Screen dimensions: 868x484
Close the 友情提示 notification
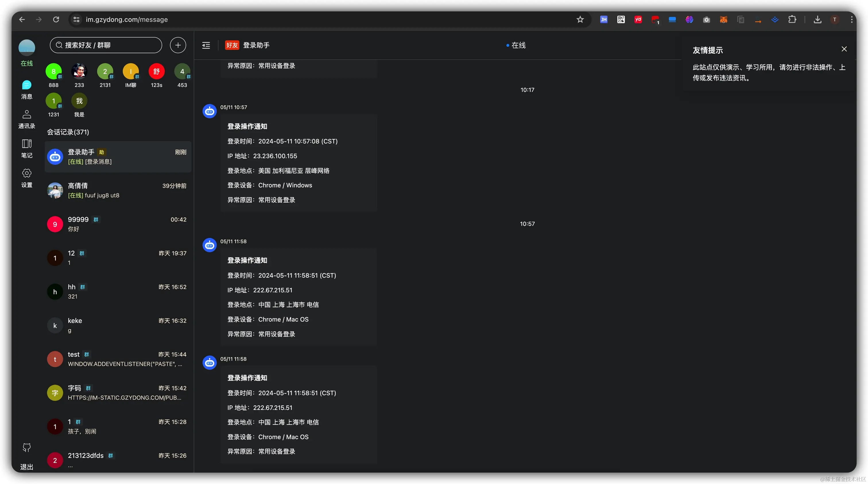844,49
